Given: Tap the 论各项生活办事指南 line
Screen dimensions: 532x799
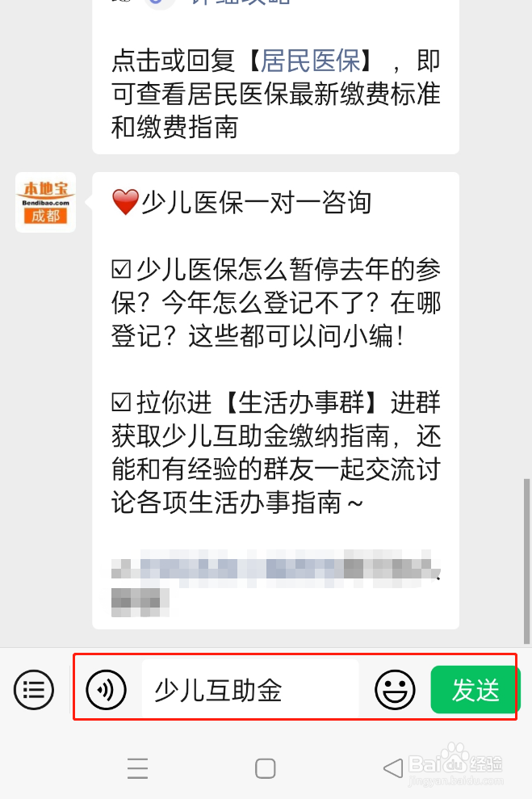Looking at the screenshot, I should click(x=237, y=503).
